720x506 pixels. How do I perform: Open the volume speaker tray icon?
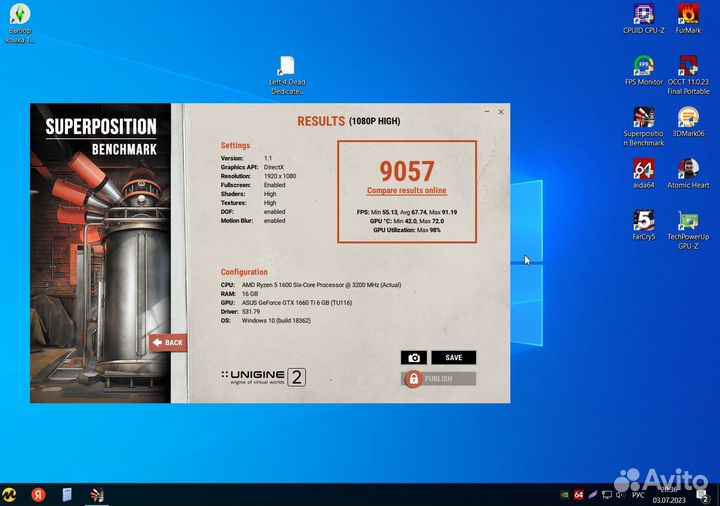(620, 495)
